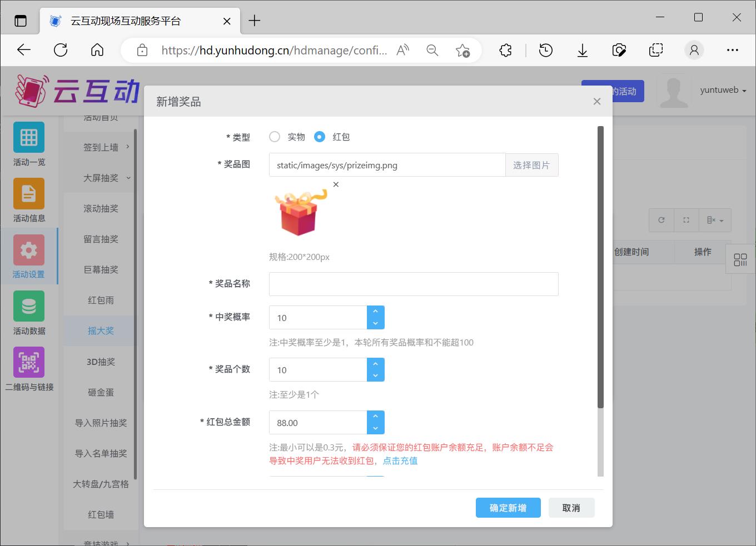Viewport: 756px width, 546px height.
Task: Reload the page in browser
Action: coord(61,50)
